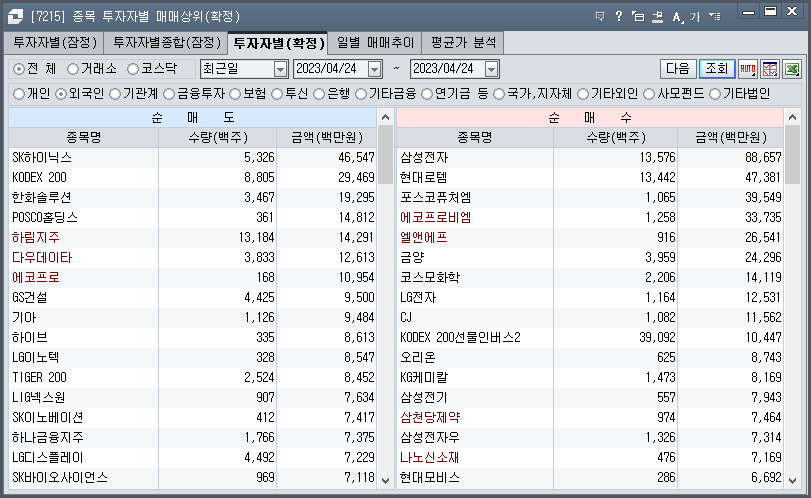This screenshot has width=811, height=498.
Task: Select the 코스닥 radio button
Action: coord(133,69)
